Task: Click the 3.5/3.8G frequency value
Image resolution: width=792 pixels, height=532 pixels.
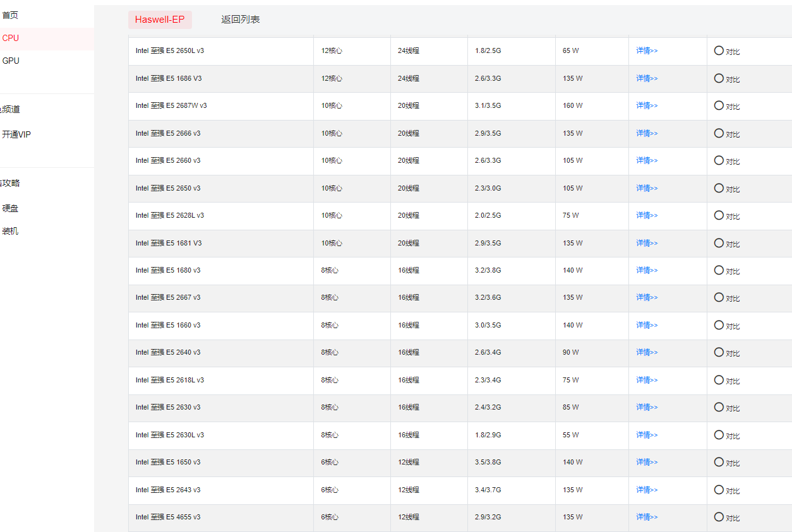Action: click(488, 462)
